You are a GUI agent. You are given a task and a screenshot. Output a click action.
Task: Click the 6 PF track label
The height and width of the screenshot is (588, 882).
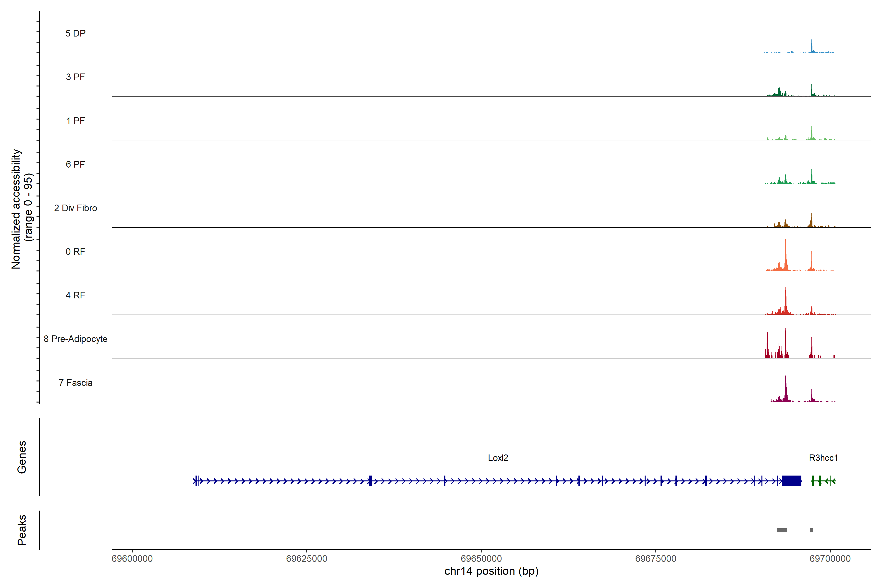[x=75, y=164]
